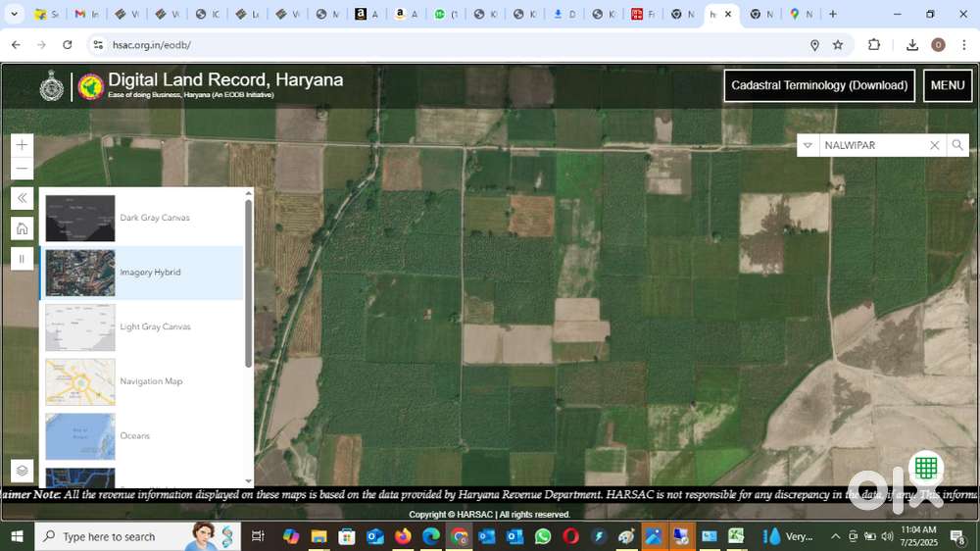Select the Dark Gray Canvas basemap
This screenshot has height=551, width=980.
click(x=142, y=218)
